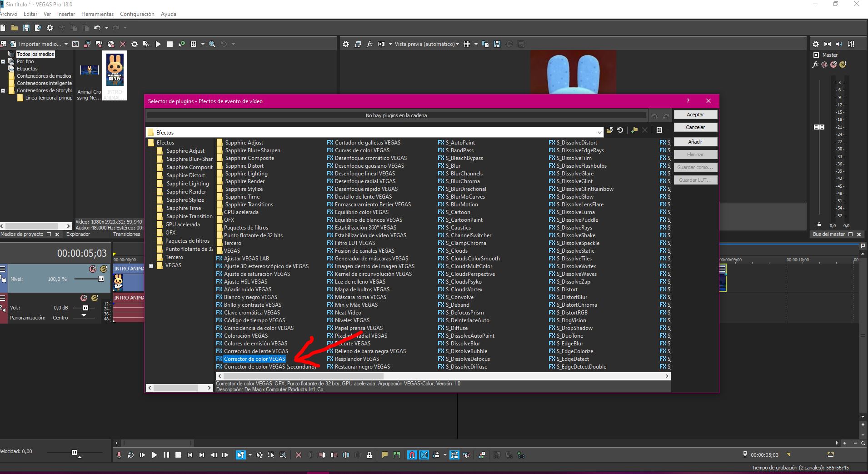Expand the Efectos folder path combo box
This screenshot has width=868, height=474.
[600, 133]
